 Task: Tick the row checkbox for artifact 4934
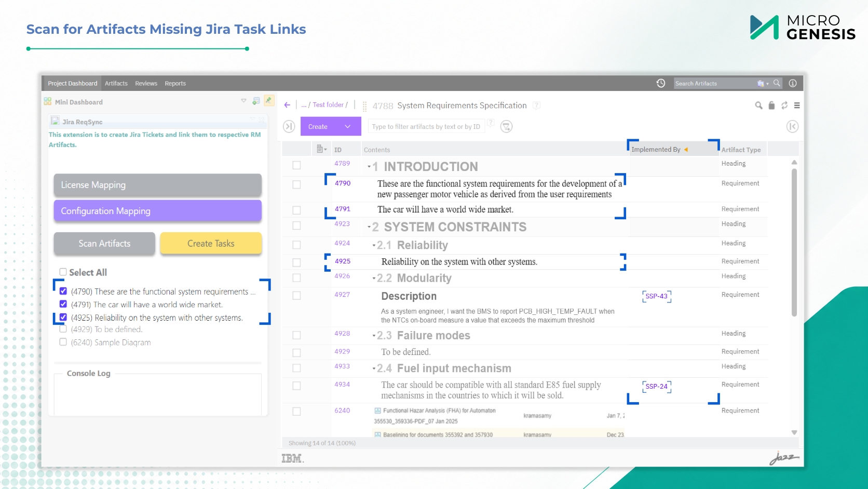[296, 386]
